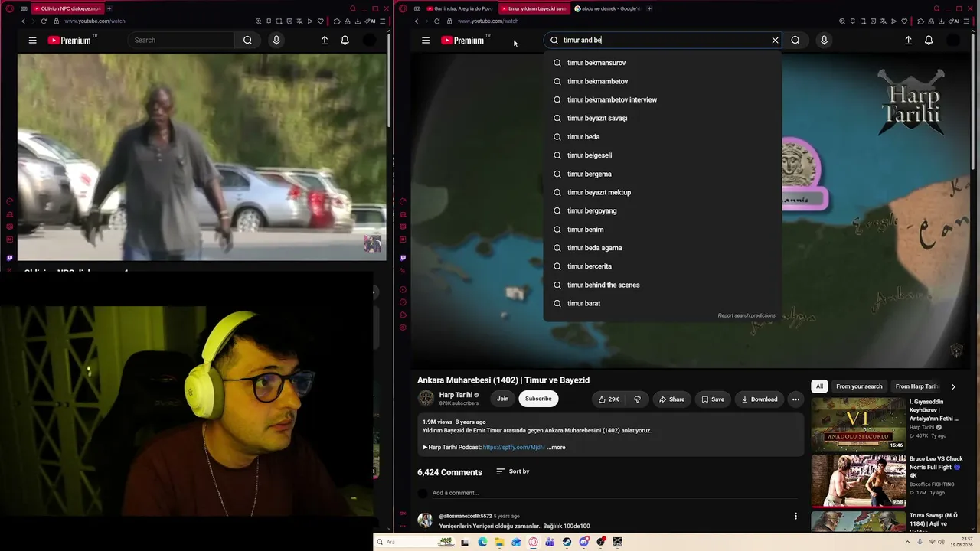
Task: Select the 'timur yıldırım bayezid' browser tab
Action: [x=534, y=8]
